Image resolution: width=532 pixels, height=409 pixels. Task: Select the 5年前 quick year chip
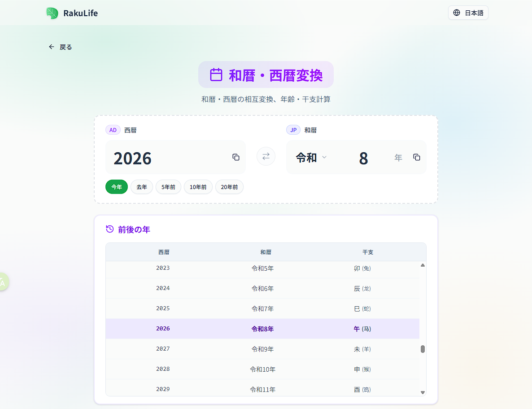168,187
